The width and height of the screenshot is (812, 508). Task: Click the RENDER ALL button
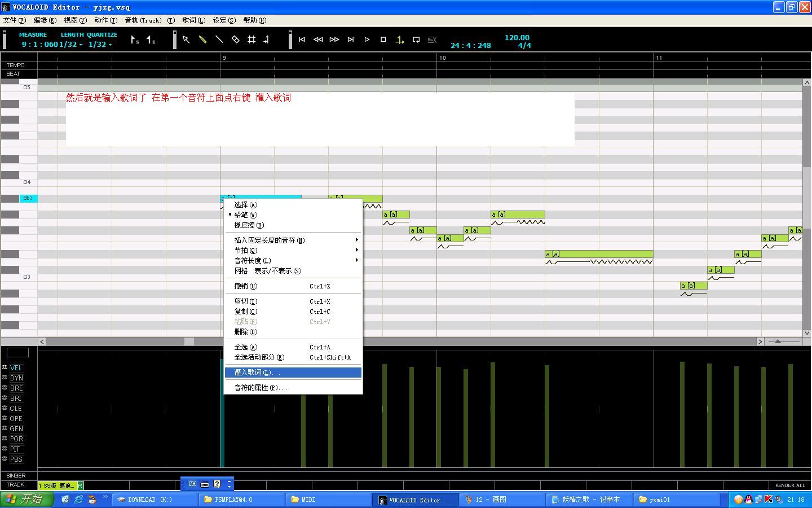click(x=790, y=485)
